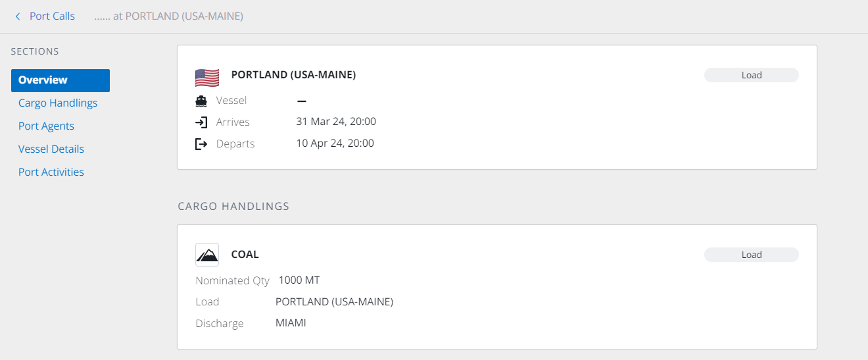Image resolution: width=868 pixels, height=360 pixels.
Task: Click the vessel ship icon
Action: tap(201, 101)
